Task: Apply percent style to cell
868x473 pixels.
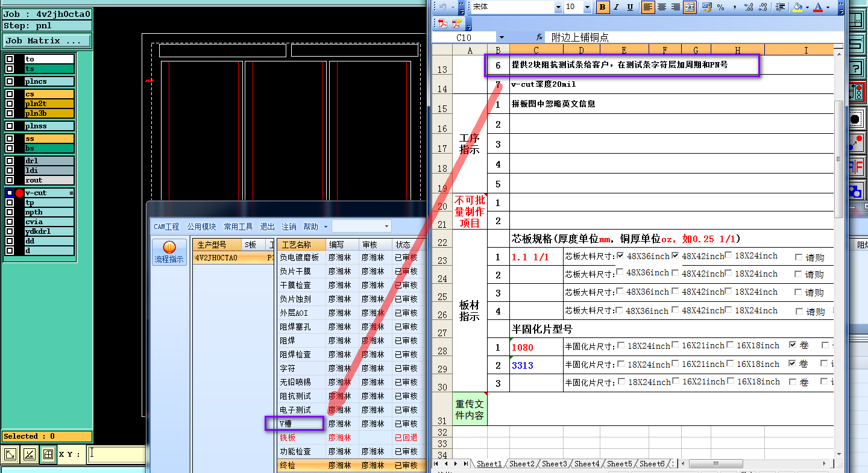Action: pyautogui.click(x=720, y=7)
